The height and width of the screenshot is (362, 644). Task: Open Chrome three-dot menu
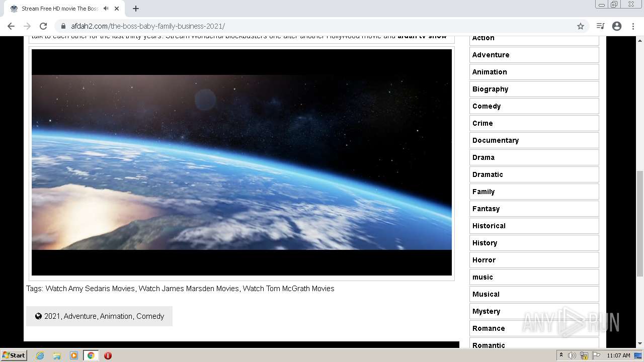633,26
